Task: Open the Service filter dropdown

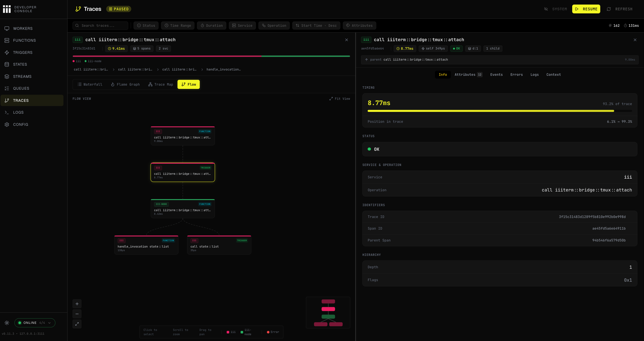Action: click(x=242, y=26)
